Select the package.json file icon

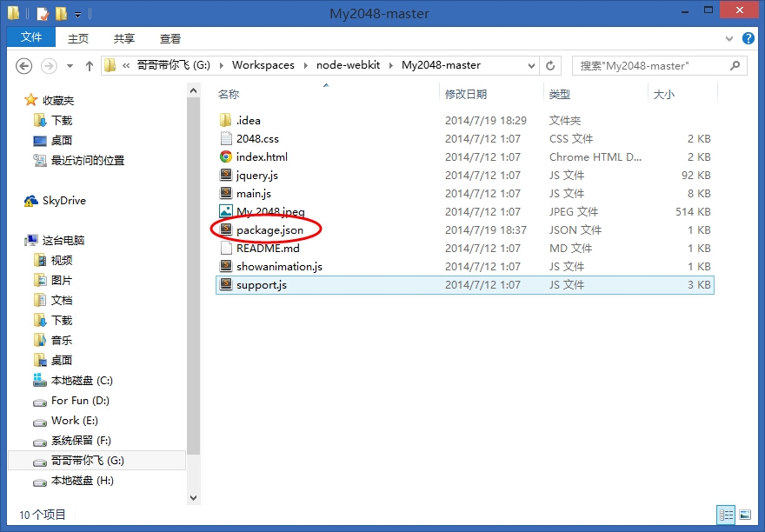tap(225, 229)
